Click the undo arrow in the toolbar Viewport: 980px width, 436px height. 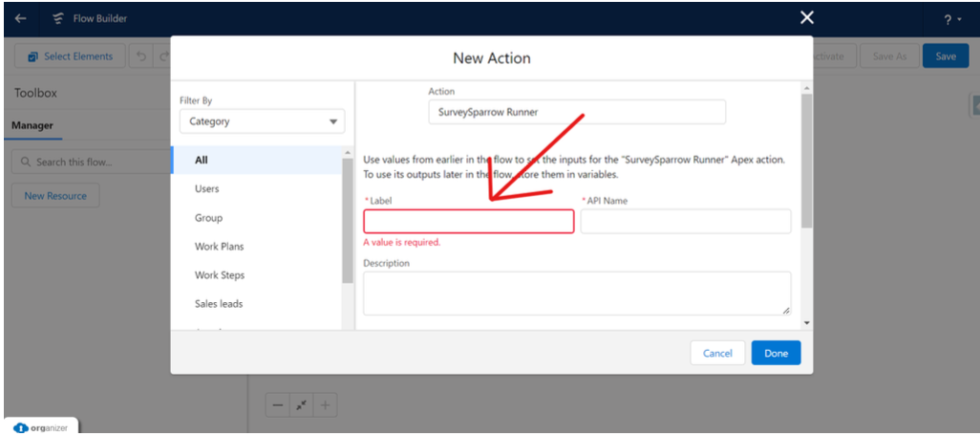[x=142, y=56]
